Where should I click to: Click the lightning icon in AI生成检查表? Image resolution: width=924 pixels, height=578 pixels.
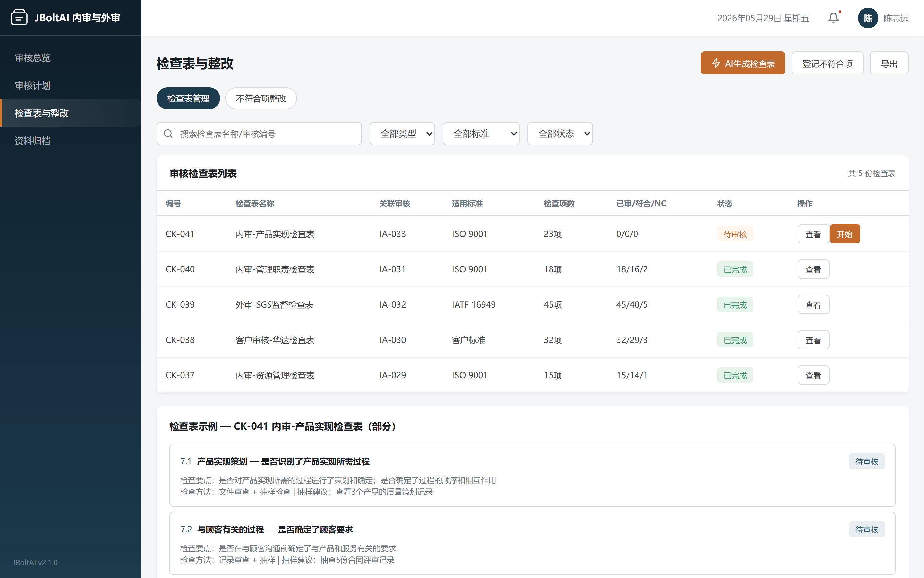[716, 63]
